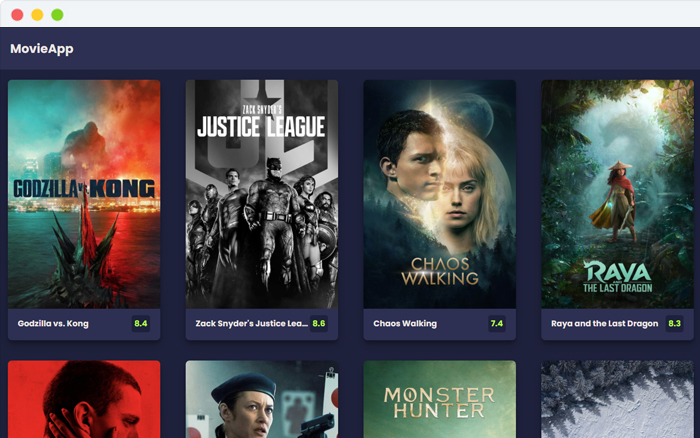The height and width of the screenshot is (438, 700).
Task: Select Raya and the Last Dragon title
Action: click(604, 324)
